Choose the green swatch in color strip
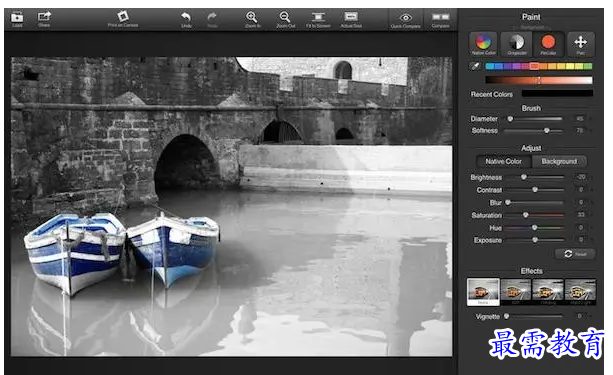This screenshot has width=613, height=375. pos(588,66)
